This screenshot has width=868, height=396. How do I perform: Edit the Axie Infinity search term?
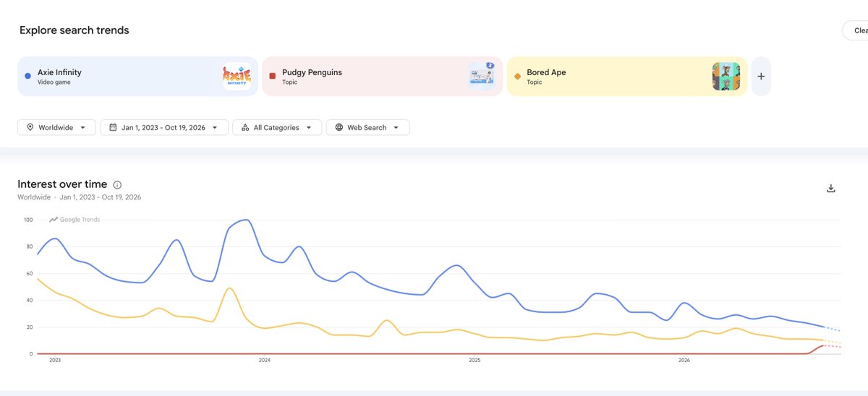[137, 77]
